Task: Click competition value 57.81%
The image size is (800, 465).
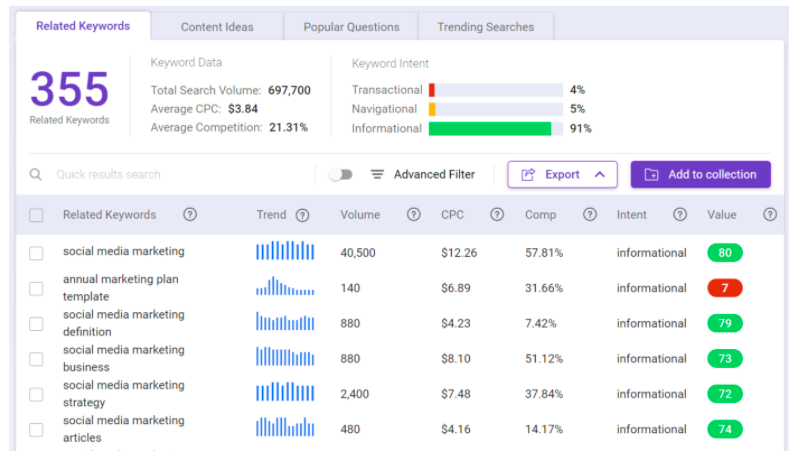Action: click(x=544, y=253)
